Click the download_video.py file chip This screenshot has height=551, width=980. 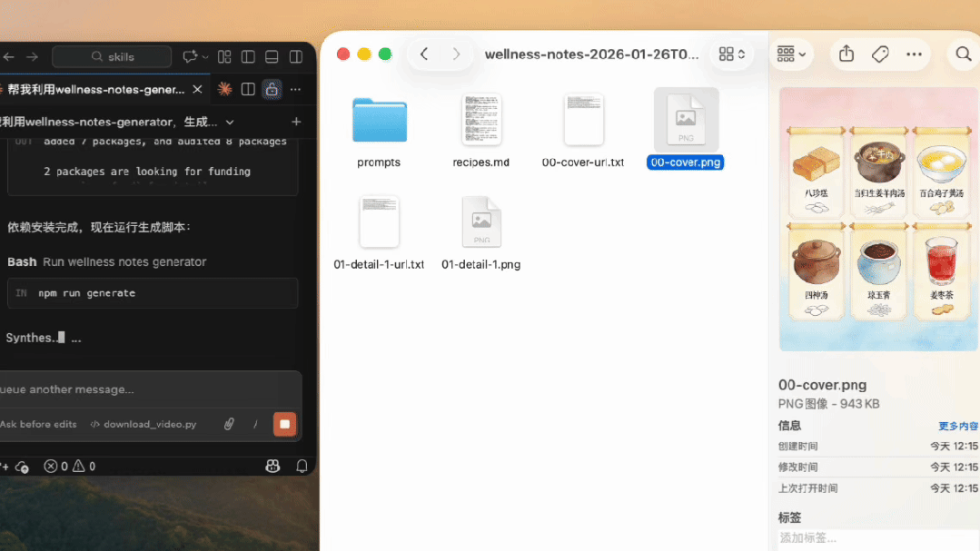tap(144, 424)
